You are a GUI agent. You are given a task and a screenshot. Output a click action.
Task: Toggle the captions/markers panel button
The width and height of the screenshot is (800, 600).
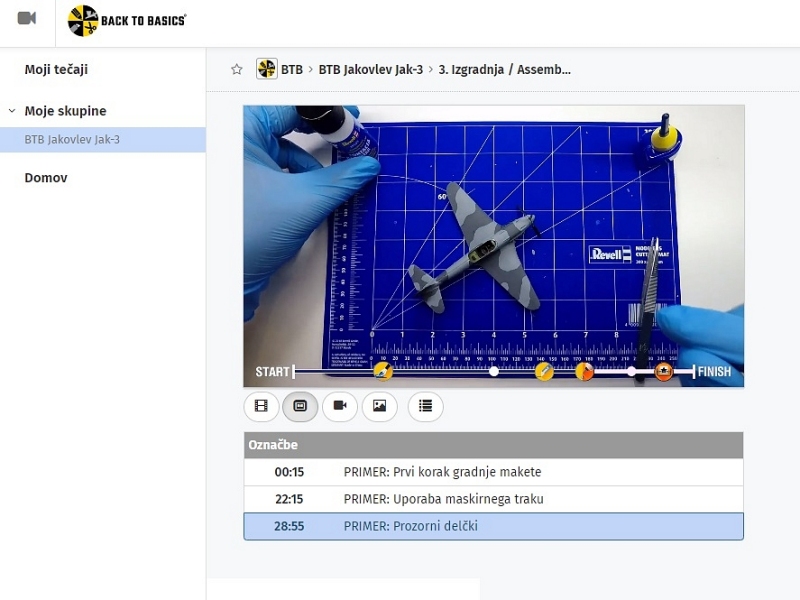300,406
